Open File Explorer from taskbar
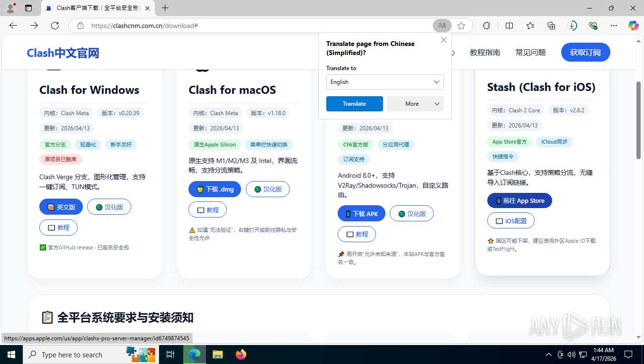Image resolution: width=644 pixels, height=364 pixels. coord(217,355)
